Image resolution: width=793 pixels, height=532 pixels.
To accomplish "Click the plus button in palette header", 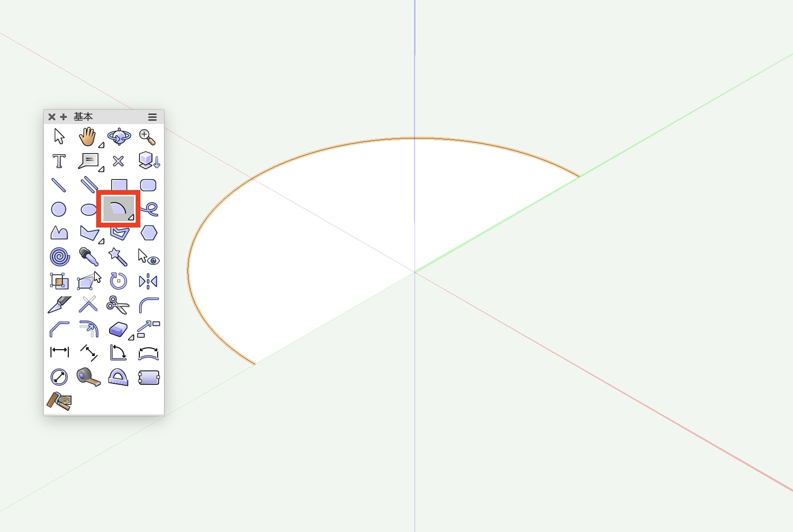I will pyautogui.click(x=63, y=117).
